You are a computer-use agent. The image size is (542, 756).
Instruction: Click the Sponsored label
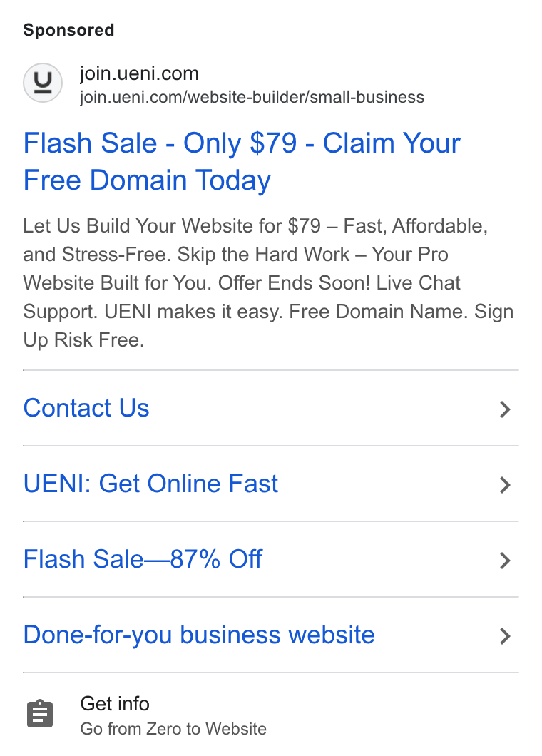68,30
